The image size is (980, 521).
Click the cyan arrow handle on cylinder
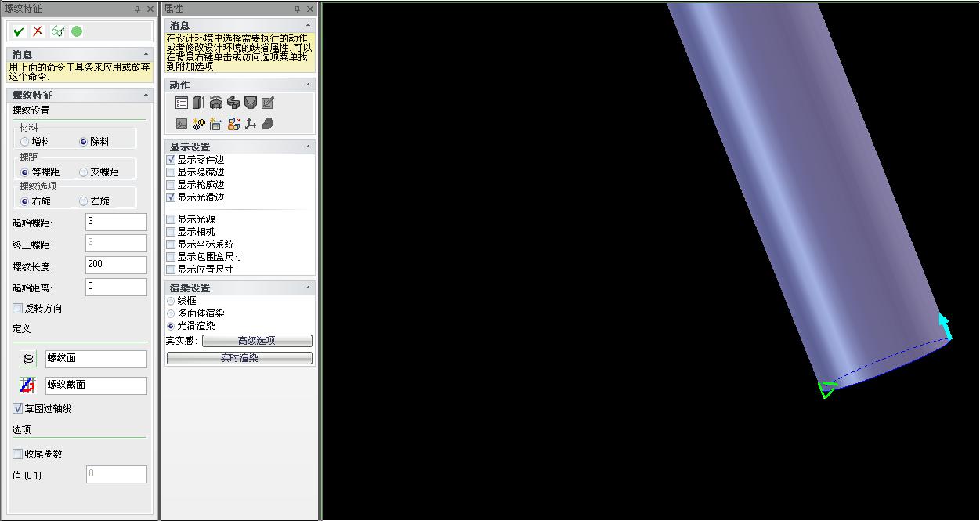click(x=946, y=326)
